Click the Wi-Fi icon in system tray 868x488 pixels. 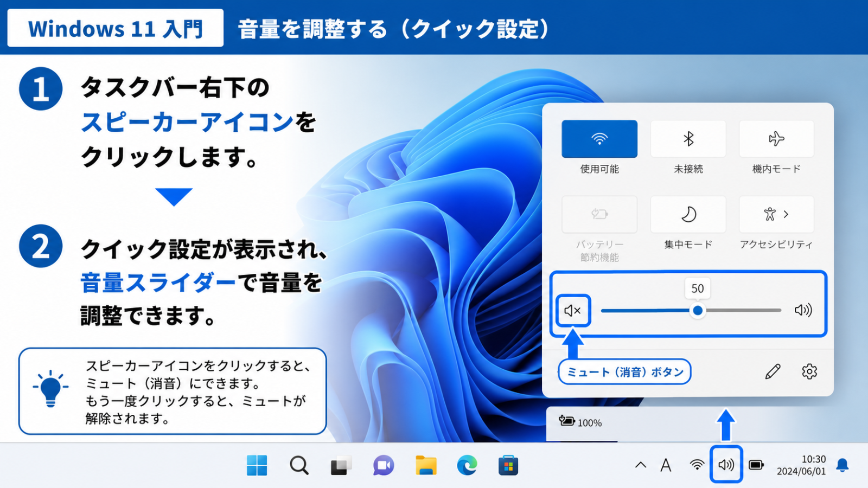697,465
